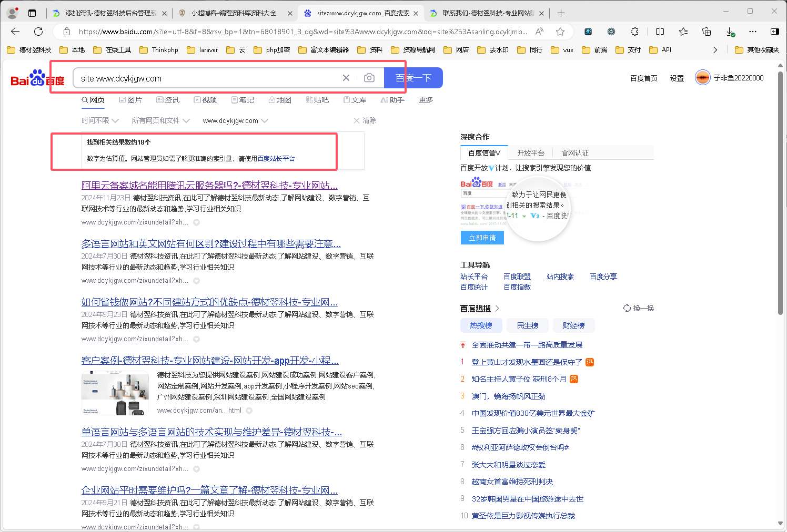Go back with the browser back arrow
787x532 pixels.
tap(15, 32)
